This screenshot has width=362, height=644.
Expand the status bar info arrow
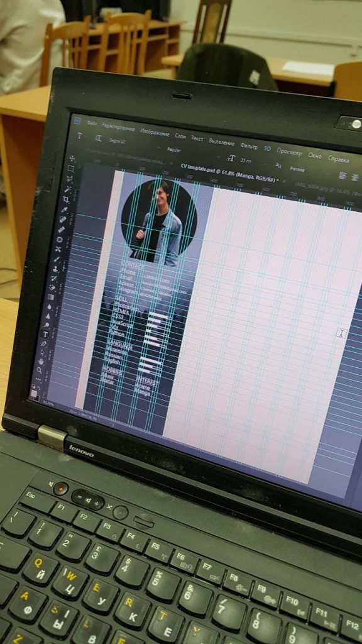[113, 425]
